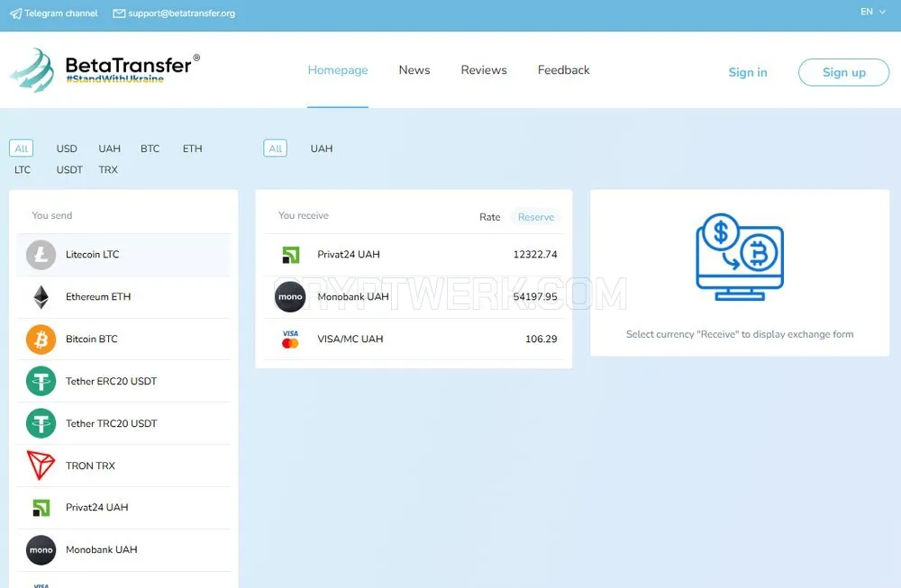
Task: Go to the Homepage tab
Action: [x=338, y=70]
